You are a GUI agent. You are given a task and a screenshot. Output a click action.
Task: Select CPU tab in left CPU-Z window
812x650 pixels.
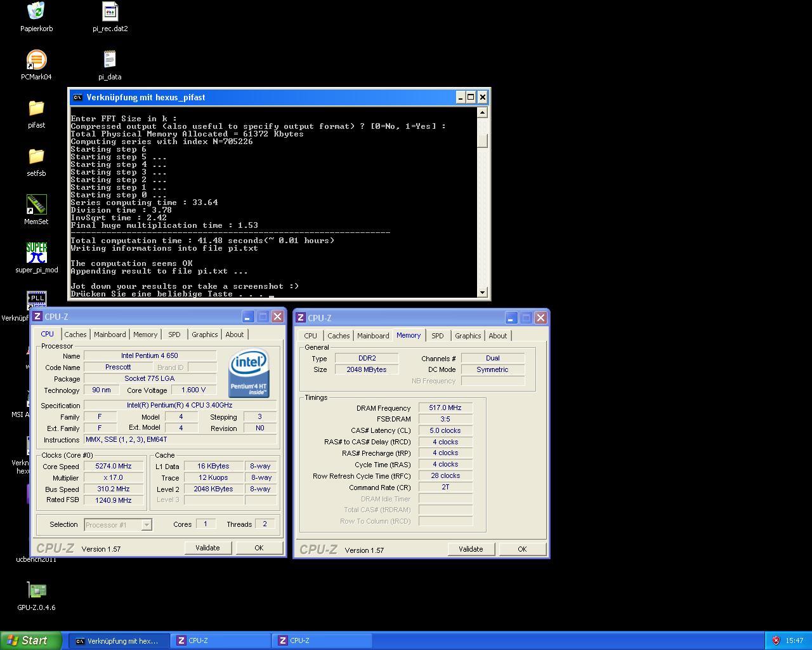(x=48, y=334)
